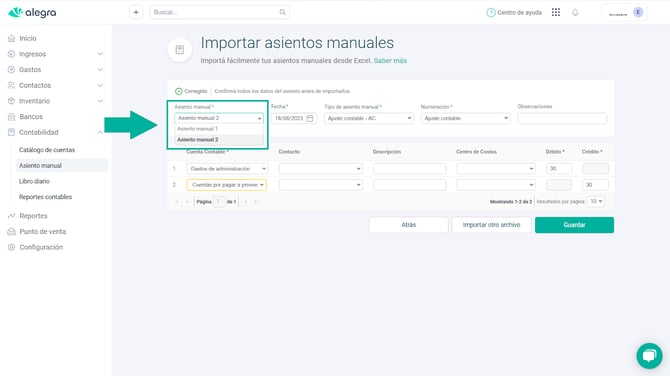670x376 pixels.
Task: Click the Observaciones input field
Action: click(x=562, y=118)
